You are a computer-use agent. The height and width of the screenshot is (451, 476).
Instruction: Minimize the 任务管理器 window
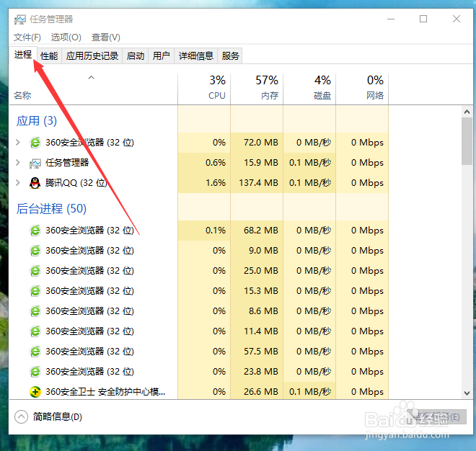[391, 19]
